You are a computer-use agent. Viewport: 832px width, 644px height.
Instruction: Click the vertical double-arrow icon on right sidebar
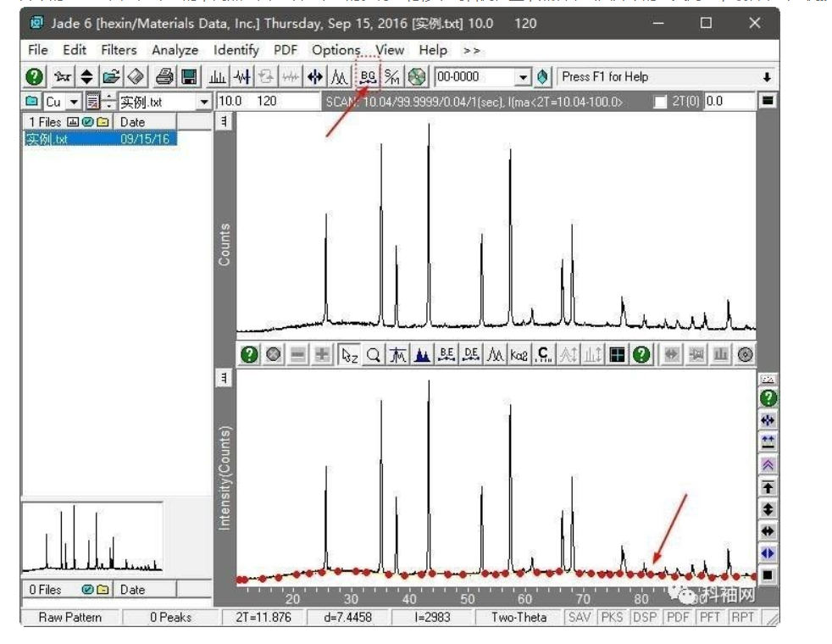click(x=768, y=509)
